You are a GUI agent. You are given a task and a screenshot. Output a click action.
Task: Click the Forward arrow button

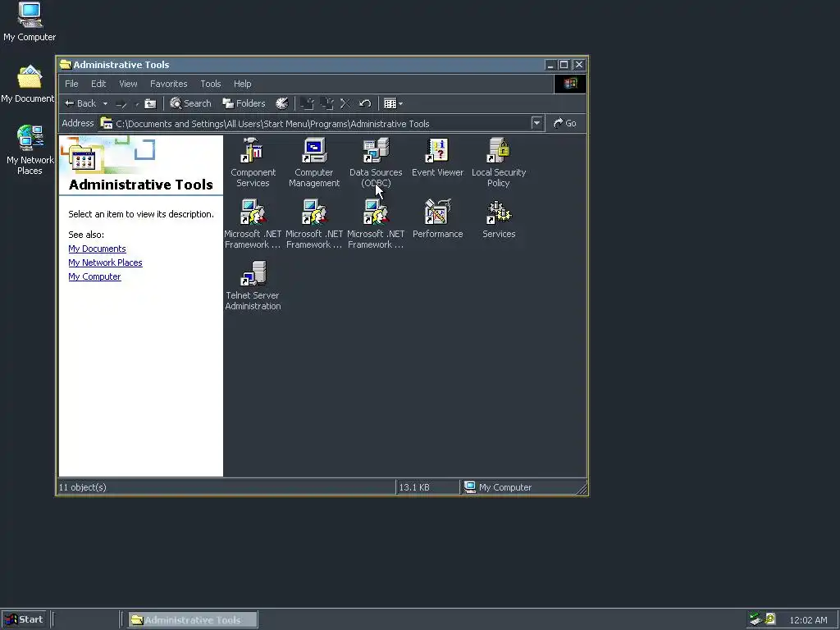coord(121,104)
